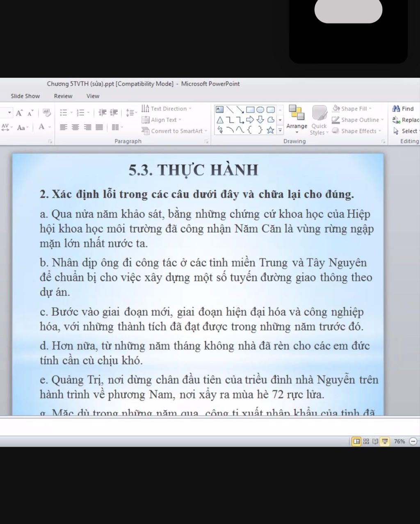Open Font group dialog launcher
420x524 pixels.
pyautogui.click(x=50, y=141)
